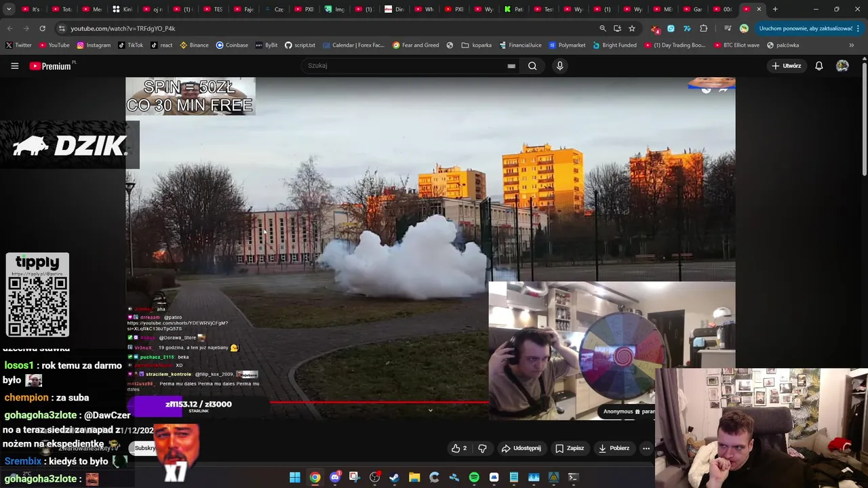Open the Windows Start menu
Screen dimensions: 868x488
click(x=295, y=477)
